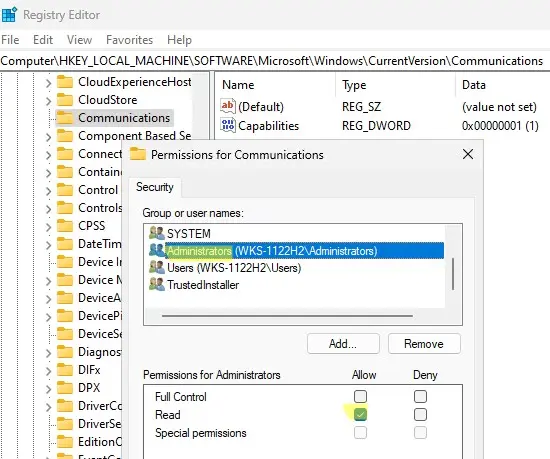Click the Add... button
Image resolution: width=550 pixels, height=459 pixels.
tap(343, 344)
